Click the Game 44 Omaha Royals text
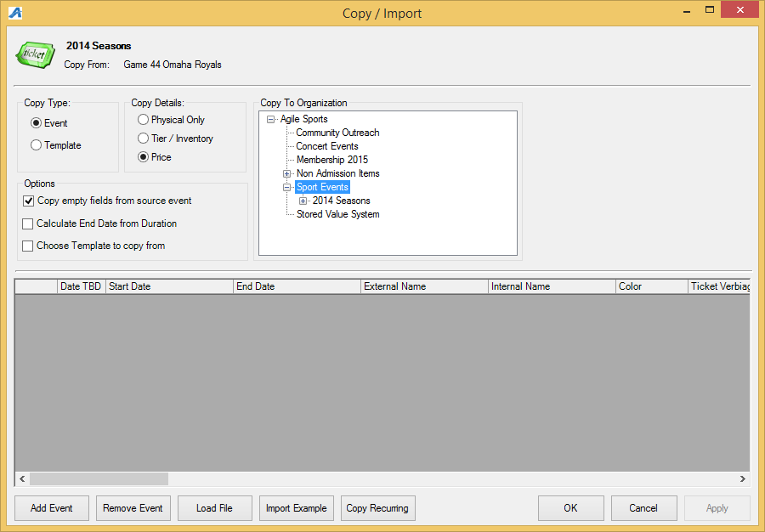 pyautogui.click(x=173, y=65)
